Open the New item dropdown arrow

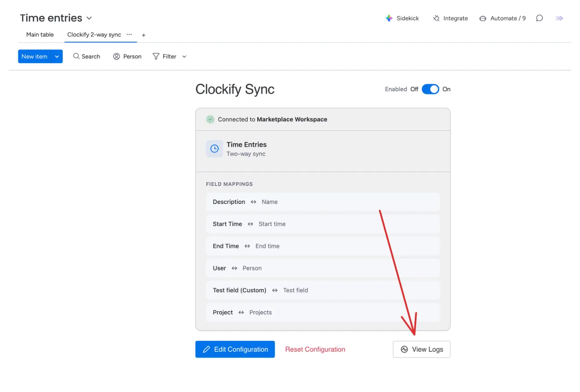point(57,56)
